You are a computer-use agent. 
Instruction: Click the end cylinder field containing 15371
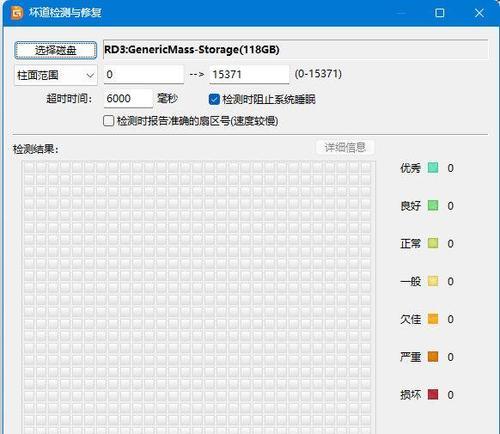click(249, 74)
